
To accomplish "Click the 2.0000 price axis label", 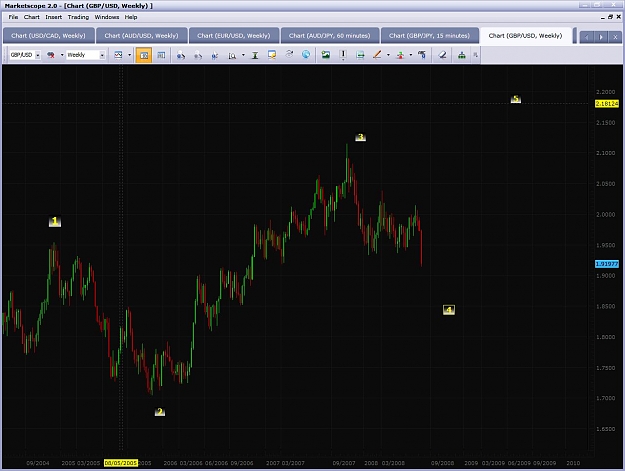I will point(605,214).
